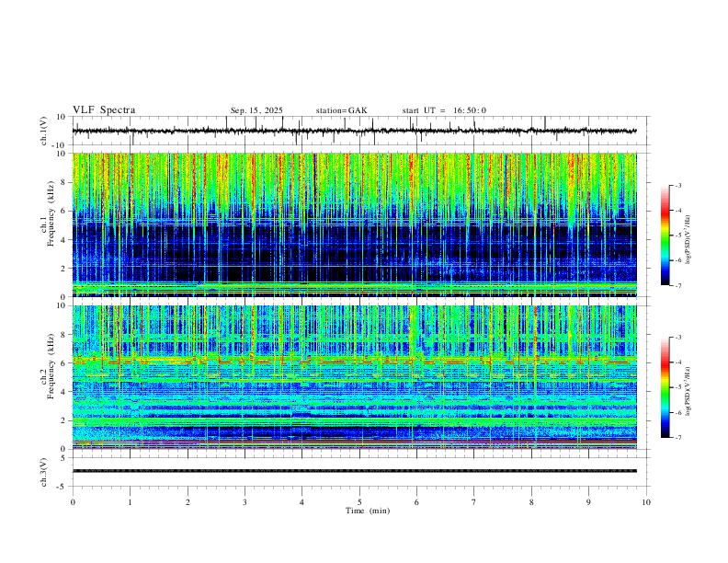Click the "-6" label on ch.2 colorbar
The image size is (728, 563).
pyautogui.click(x=677, y=412)
